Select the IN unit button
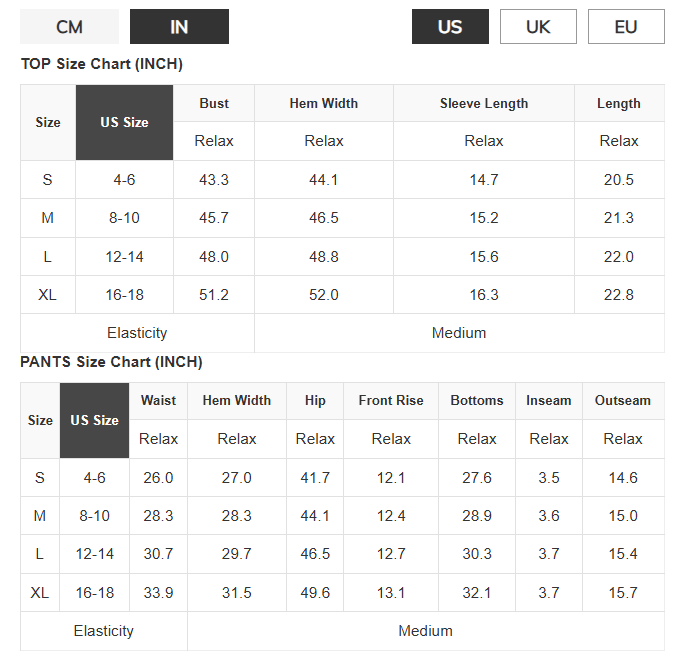 [179, 27]
